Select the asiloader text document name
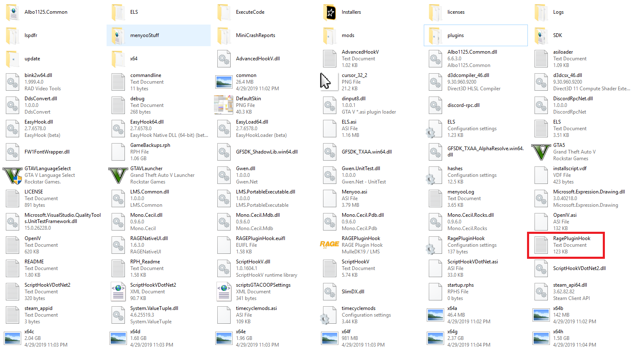 (x=563, y=52)
